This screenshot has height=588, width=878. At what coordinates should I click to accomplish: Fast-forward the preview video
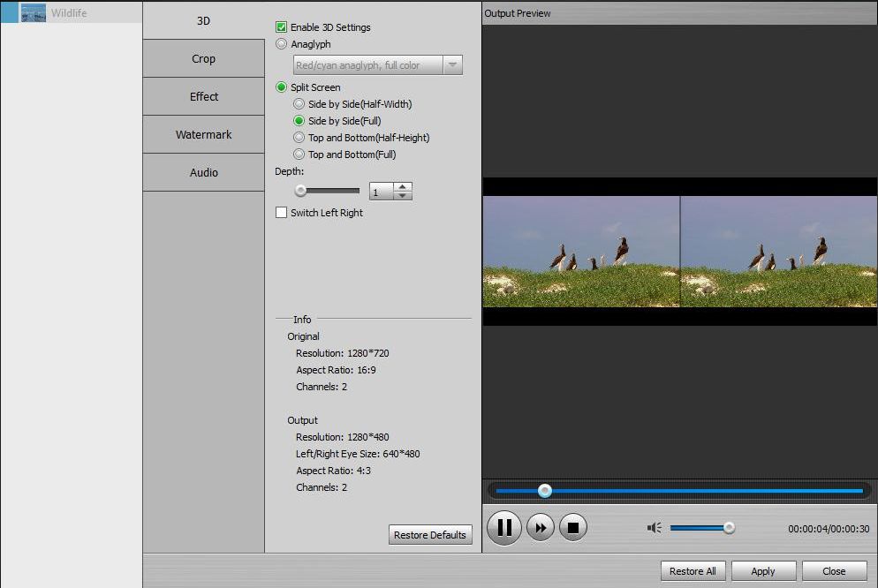[538, 527]
